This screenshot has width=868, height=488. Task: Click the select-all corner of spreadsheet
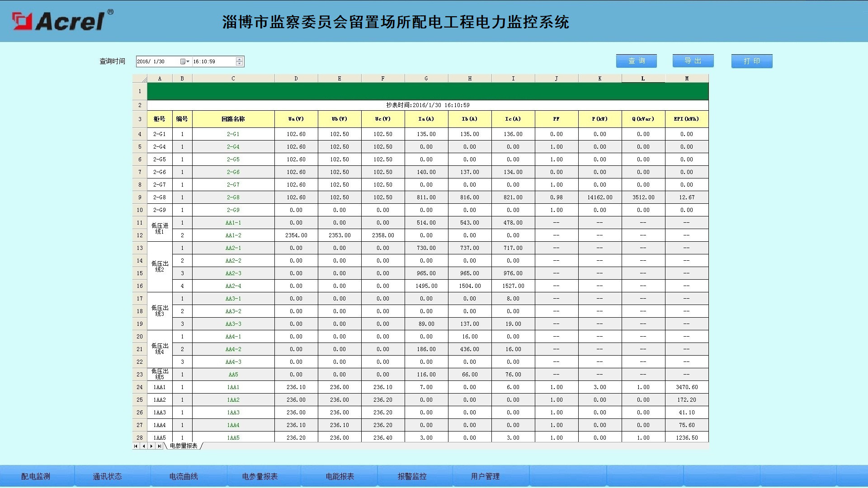[140, 79]
